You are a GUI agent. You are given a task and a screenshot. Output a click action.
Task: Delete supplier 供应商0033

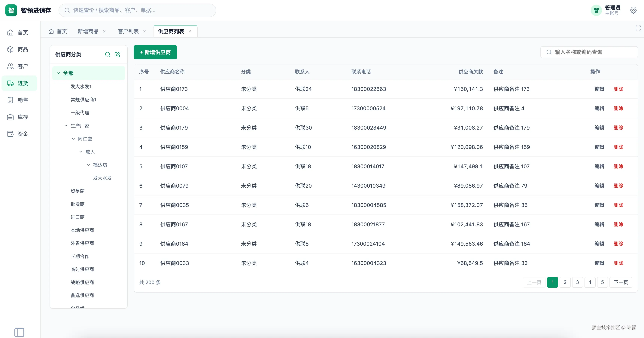click(x=618, y=263)
